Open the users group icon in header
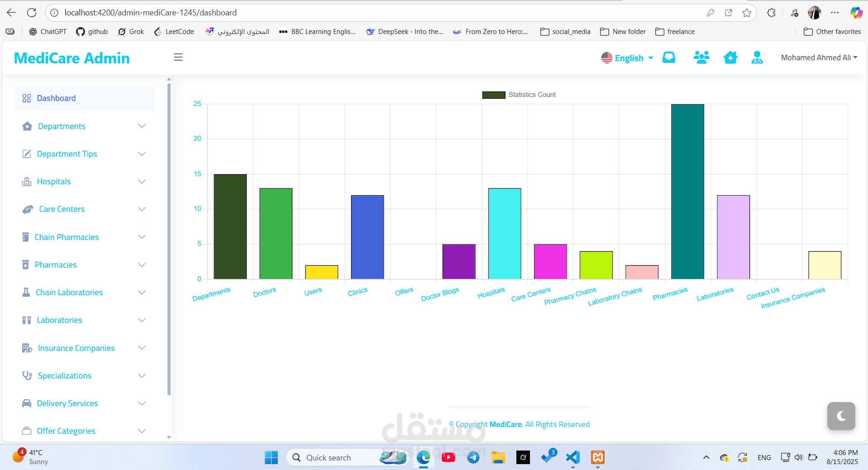The image size is (868, 470). 701,58
